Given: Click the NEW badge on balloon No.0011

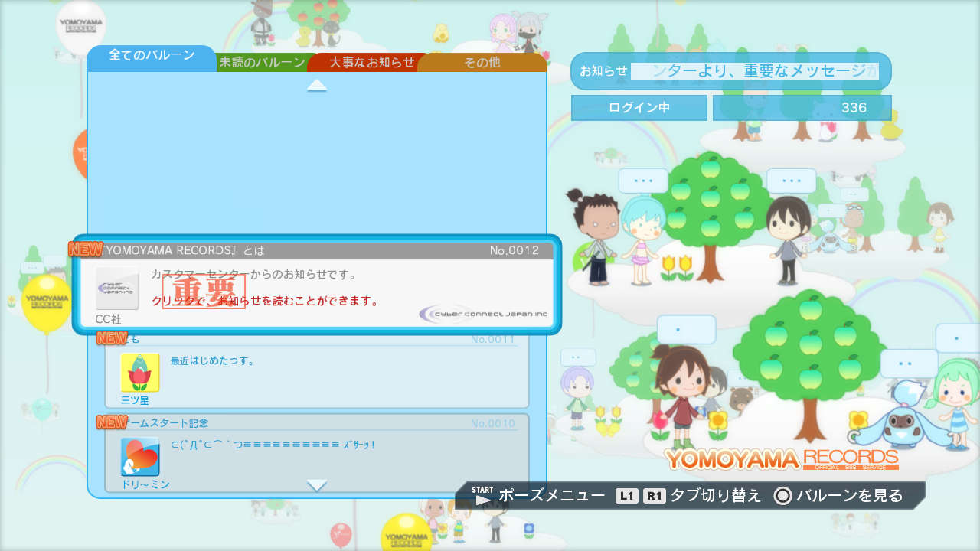Looking at the screenshot, I should 112,338.
